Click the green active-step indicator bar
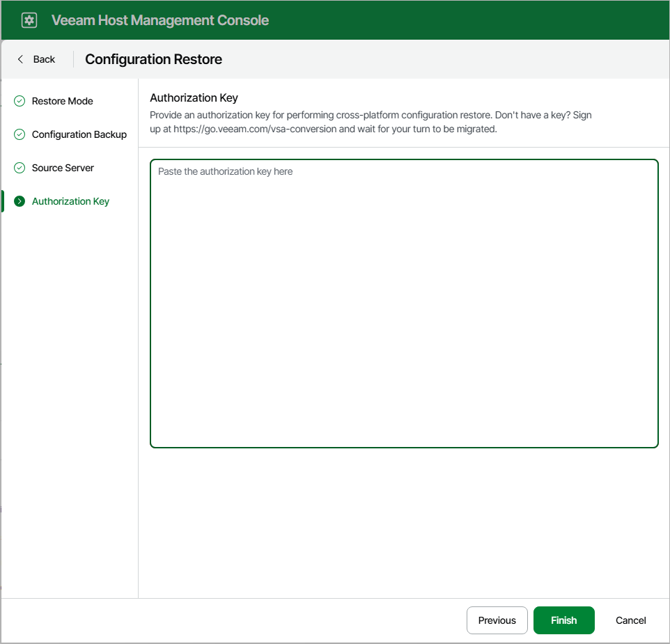The image size is (670, 644). point(2,201)
